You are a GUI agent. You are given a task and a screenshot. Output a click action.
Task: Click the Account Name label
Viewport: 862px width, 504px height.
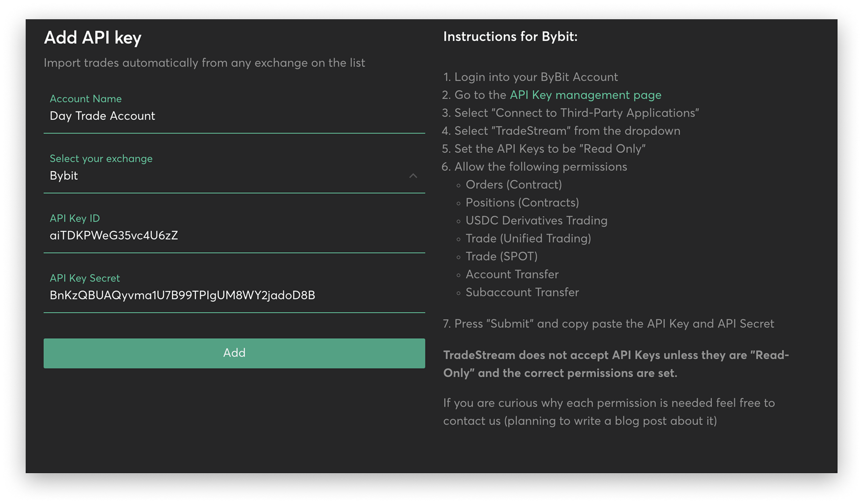point(85,99)
